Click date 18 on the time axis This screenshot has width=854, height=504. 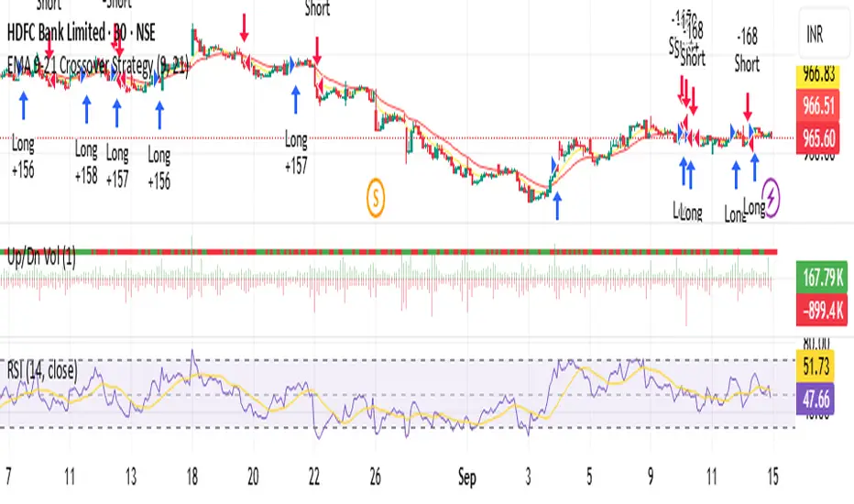192,477
